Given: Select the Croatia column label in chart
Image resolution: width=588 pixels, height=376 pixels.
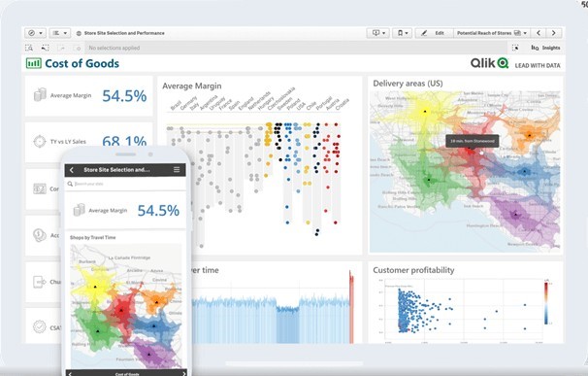Looking at the screenshot, I should (342, 104).
